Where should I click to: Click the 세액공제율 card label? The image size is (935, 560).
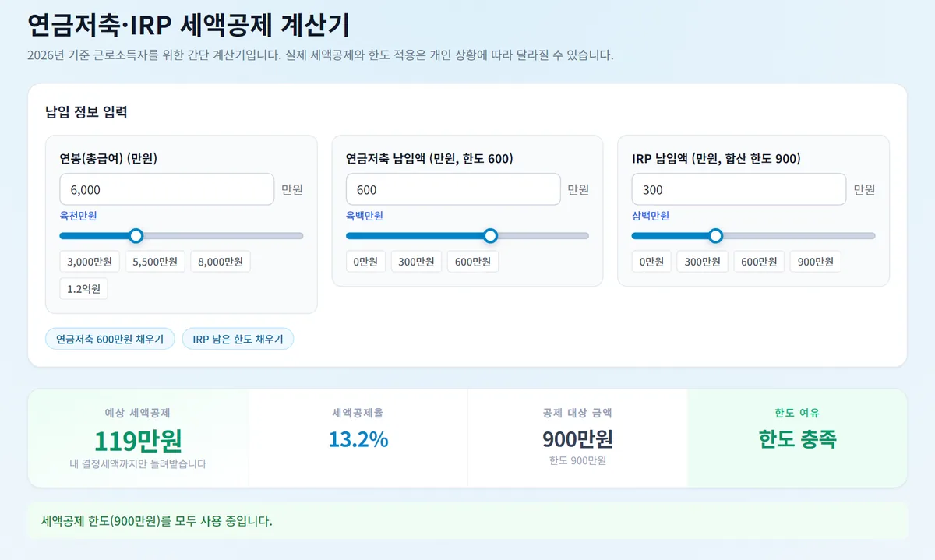coord(358,413)
